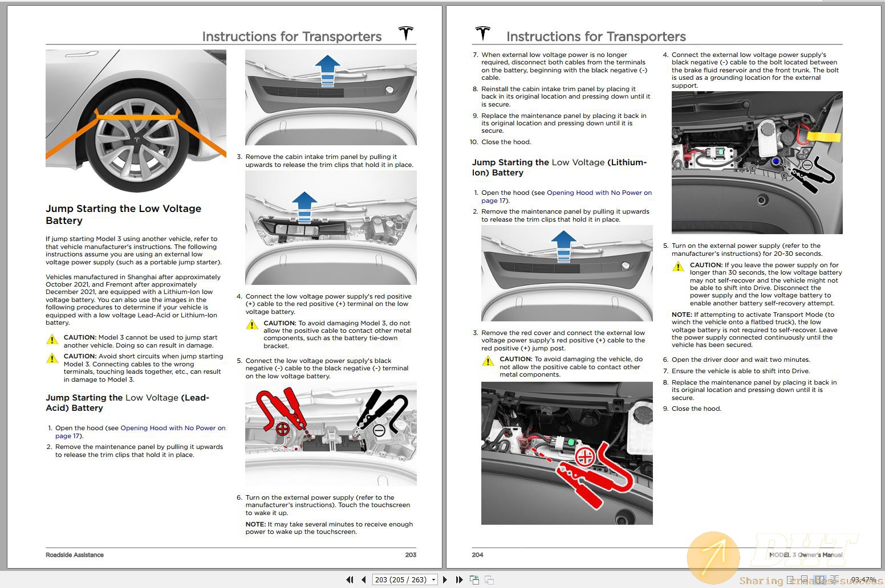
Task: Click Ensure the vehicle is able to shift into Drive
Action: pyautogui.click(x=741, y=371)
